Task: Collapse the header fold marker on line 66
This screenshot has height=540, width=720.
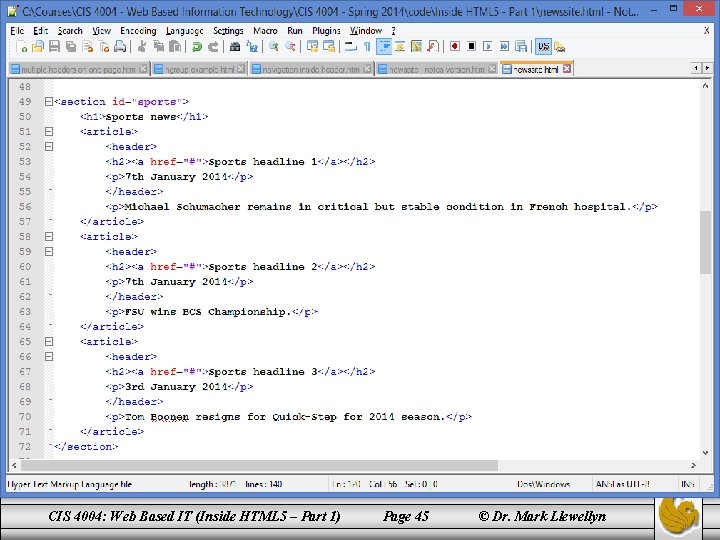Action: click(x=49, y=356)
